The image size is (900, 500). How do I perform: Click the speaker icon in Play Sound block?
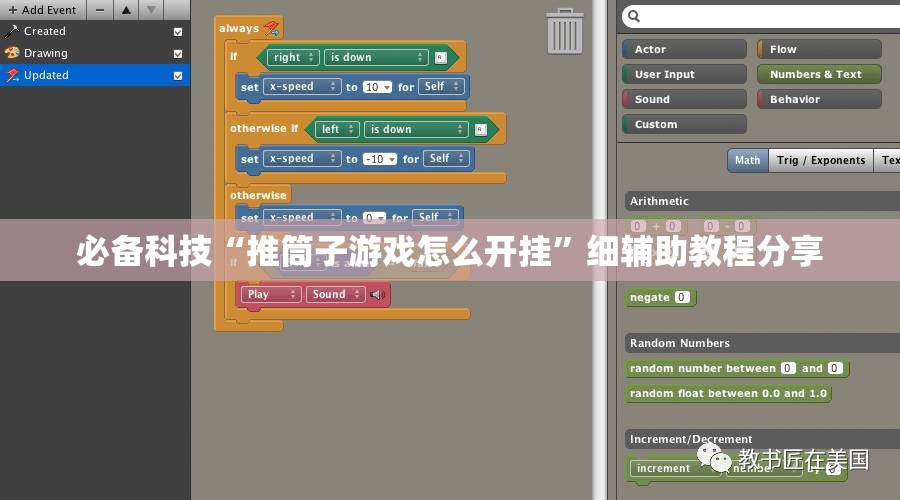377,294
